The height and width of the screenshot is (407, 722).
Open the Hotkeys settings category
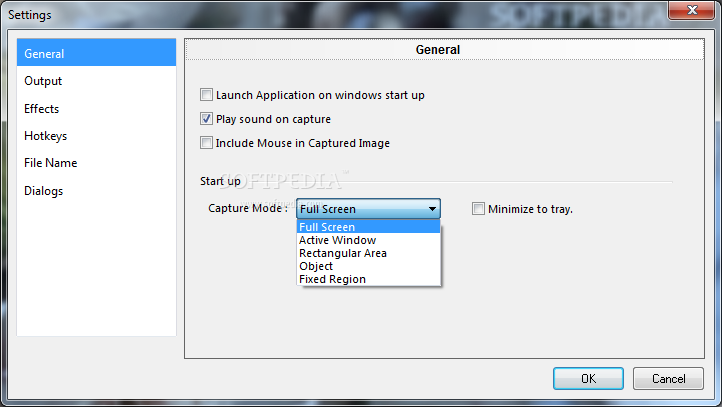[96, 136]
